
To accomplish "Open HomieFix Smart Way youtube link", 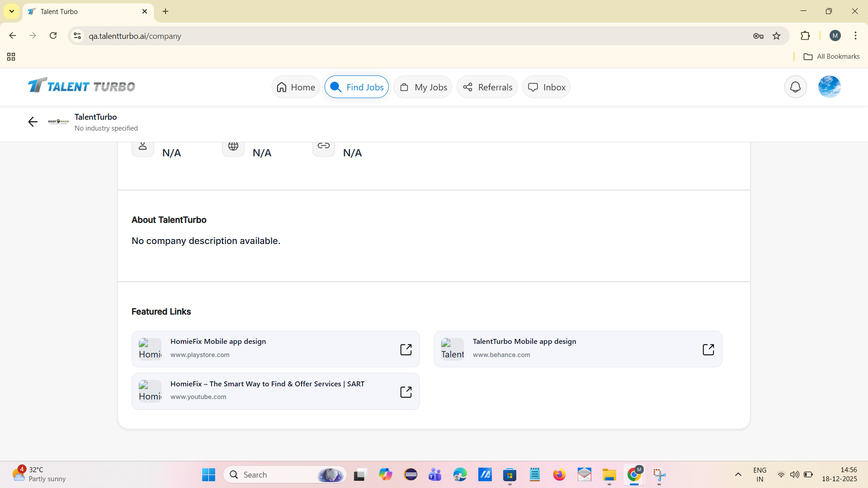I will click(276, 391).
